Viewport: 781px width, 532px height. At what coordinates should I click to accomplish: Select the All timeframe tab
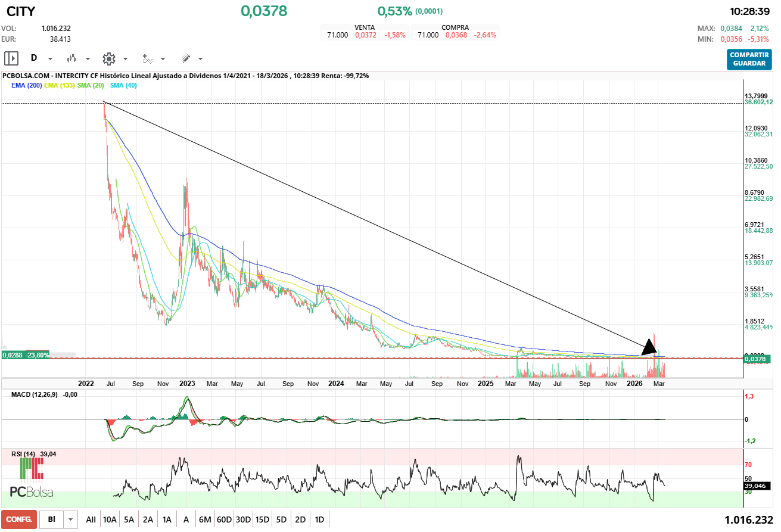click(x=91, y=519)
